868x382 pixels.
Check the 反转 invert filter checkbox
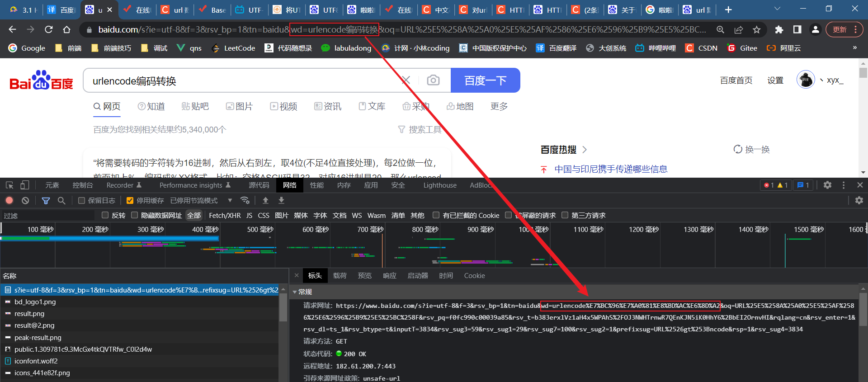point(105,215)
